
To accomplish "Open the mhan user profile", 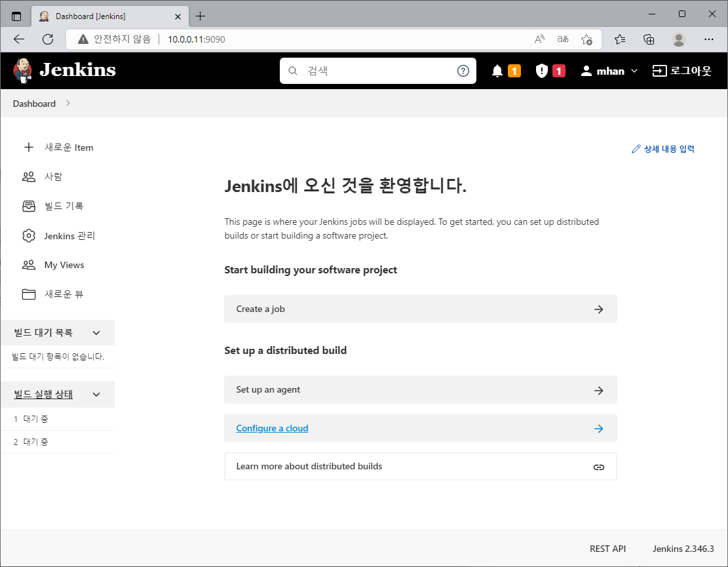I will pos(603,71).
